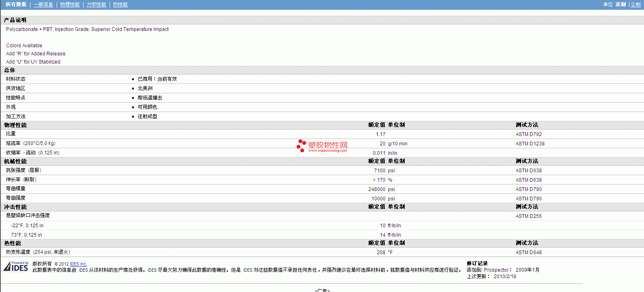The height and width of the screenshot is (292, 644).
Task: Click Add "R" for Added Release text
Action: point(35,54)
